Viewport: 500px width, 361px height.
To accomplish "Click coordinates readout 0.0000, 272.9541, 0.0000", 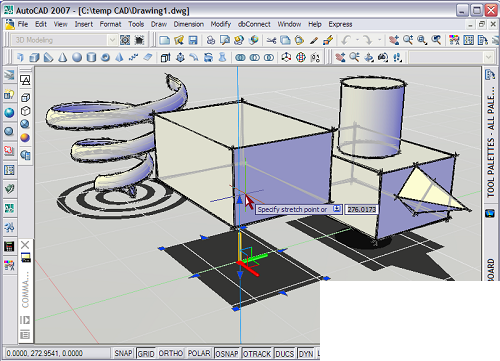I will (x=45, y=353).
